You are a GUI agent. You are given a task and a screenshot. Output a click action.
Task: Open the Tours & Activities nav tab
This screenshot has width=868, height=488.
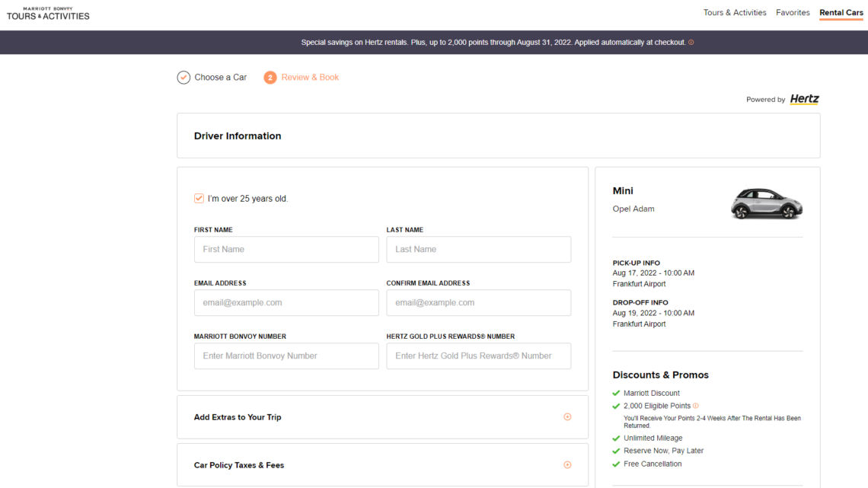pyautogui.click(x=734, y=13)
